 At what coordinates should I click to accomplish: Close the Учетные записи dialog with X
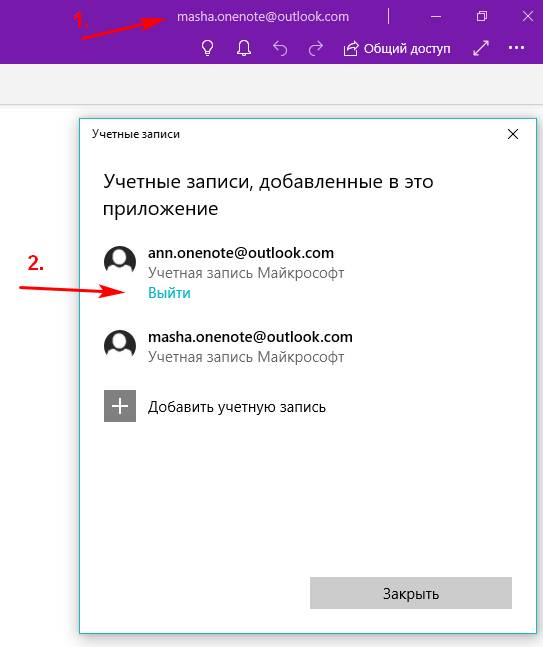[513, 134]
